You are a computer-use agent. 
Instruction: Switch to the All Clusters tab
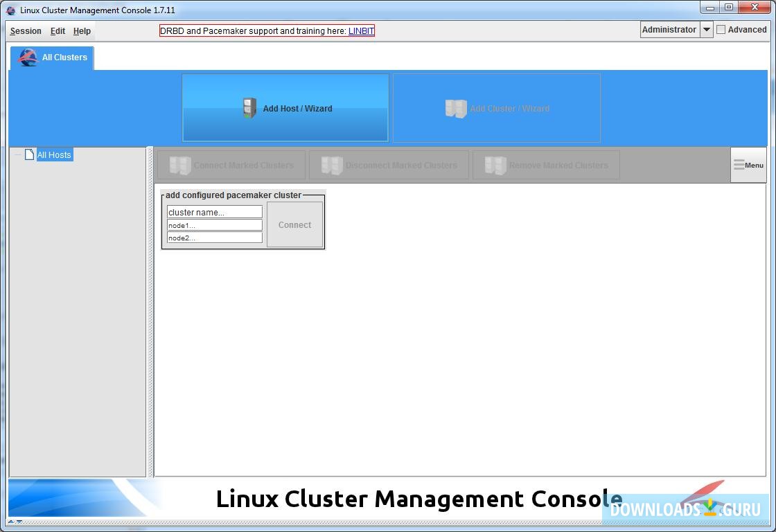(52, 57)
